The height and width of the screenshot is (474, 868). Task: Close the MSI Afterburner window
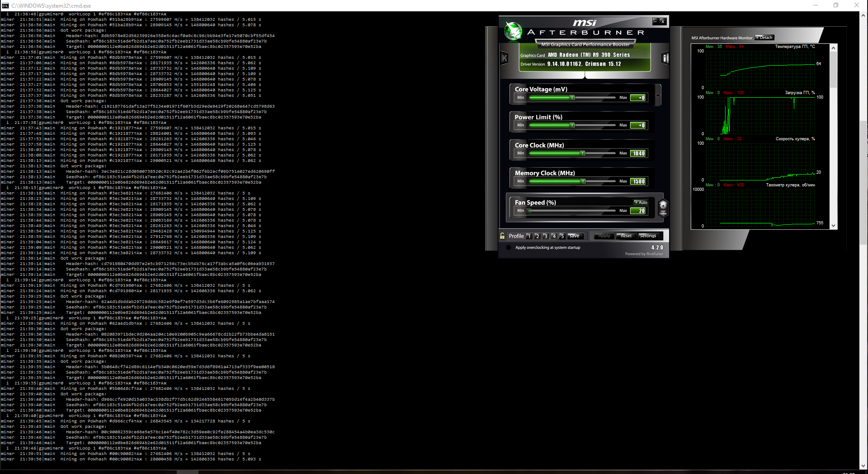(x=663, y=21)
